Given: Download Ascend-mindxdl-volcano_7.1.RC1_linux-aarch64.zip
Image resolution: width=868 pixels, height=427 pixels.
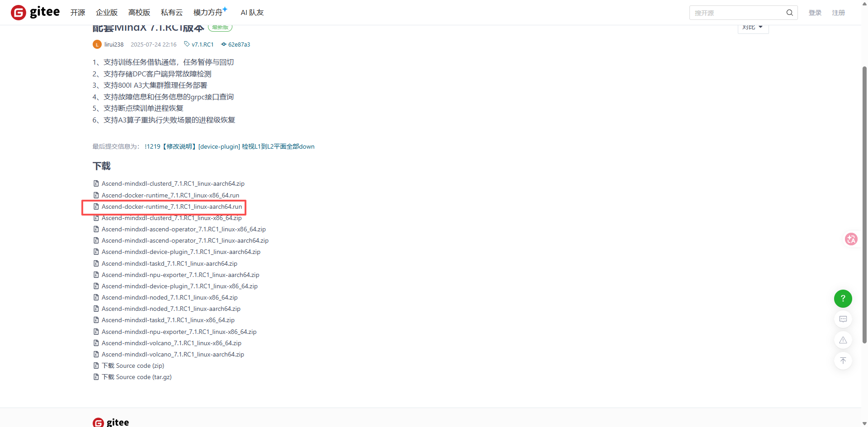Looking at the screenshot, I should pos(173,354).
